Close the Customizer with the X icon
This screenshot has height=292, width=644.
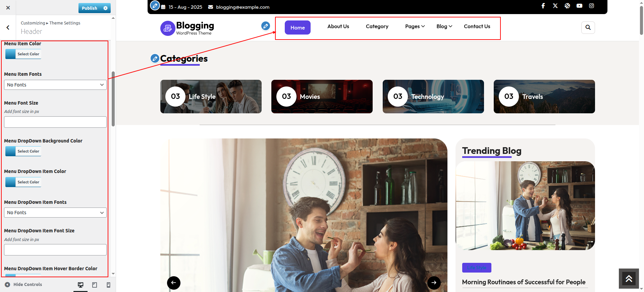click(8, 8)
